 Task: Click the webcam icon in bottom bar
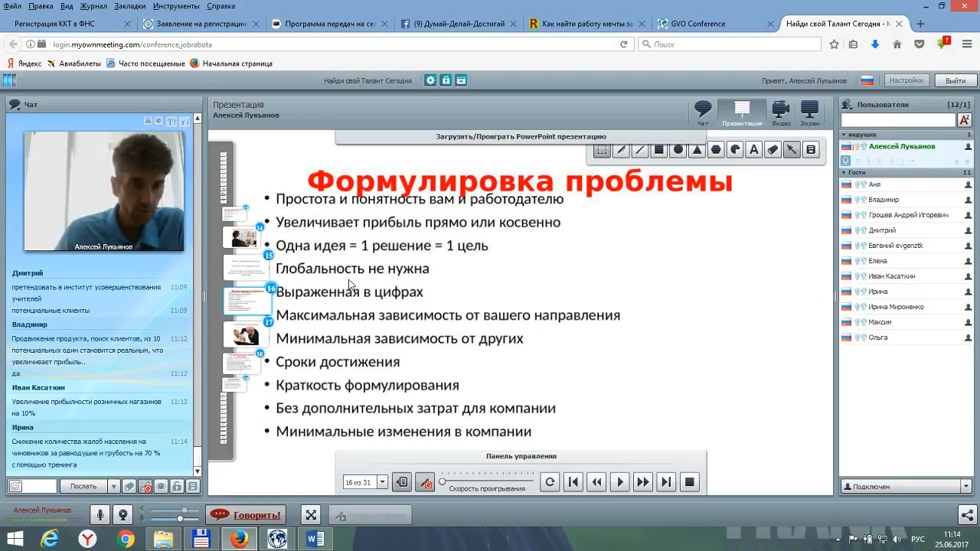point(122,515)
